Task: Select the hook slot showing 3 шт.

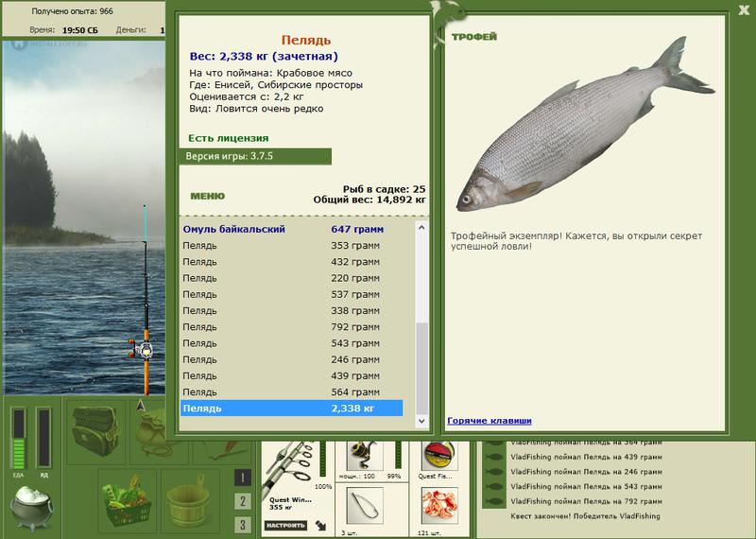Action: (x=365, y=506)
